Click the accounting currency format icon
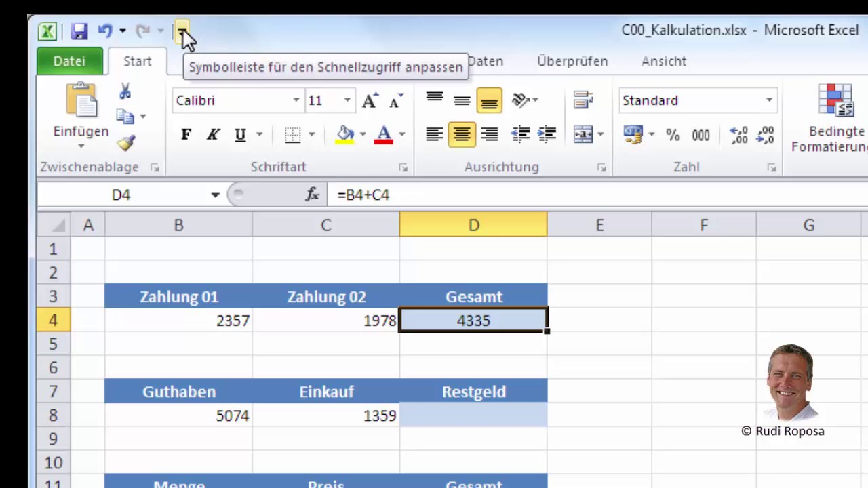The image size is (868, 488). point(633,134)
